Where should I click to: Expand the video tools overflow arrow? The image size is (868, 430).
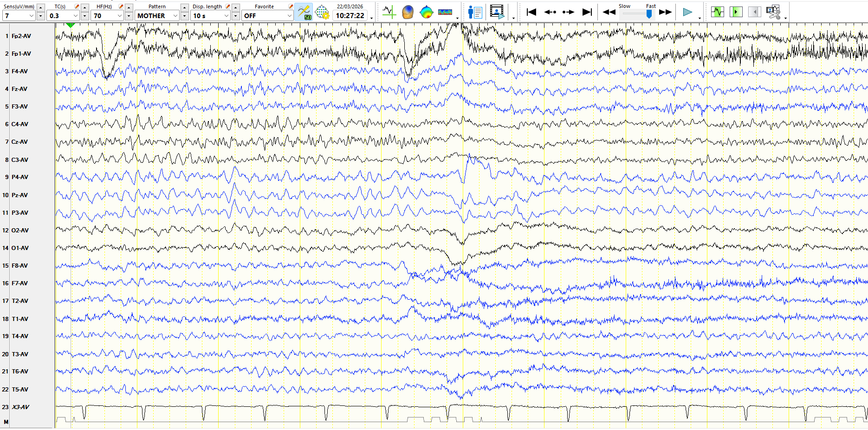513,18
